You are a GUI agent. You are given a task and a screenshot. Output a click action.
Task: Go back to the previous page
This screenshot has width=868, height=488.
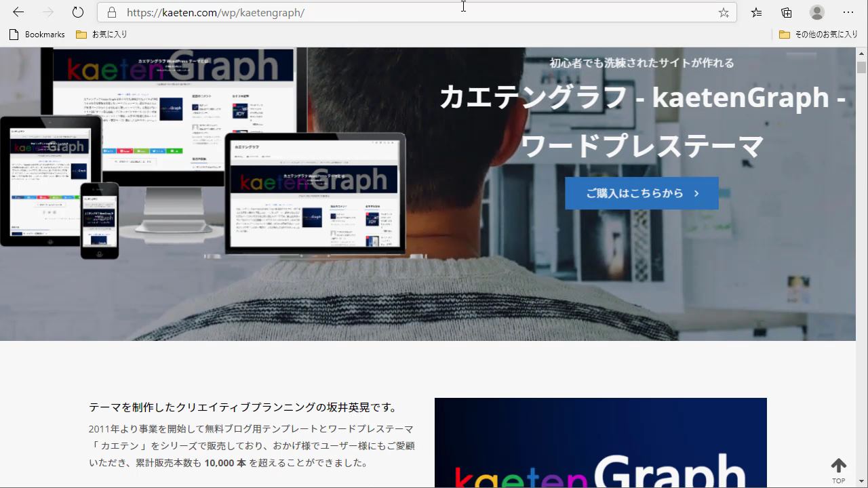(x=18, y=12)
